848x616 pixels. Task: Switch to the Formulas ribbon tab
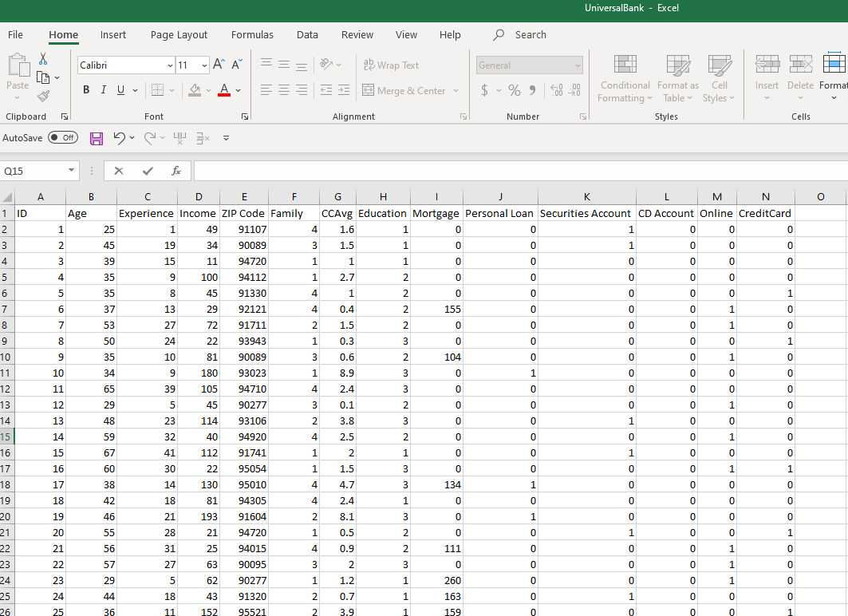[252, 34]
